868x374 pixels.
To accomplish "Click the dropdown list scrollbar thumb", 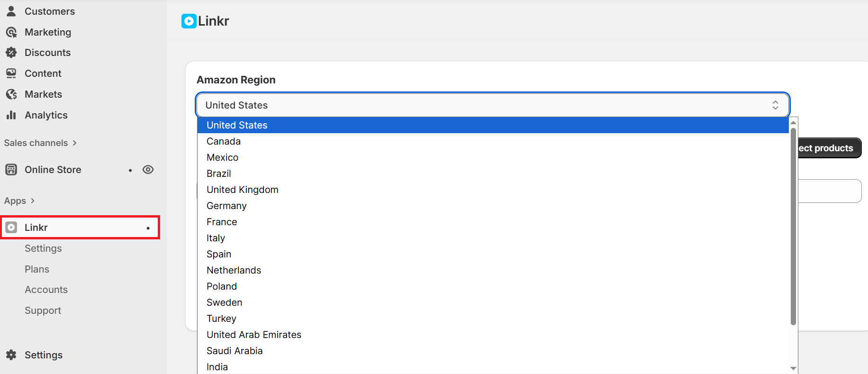I will [x=793, y=227].
